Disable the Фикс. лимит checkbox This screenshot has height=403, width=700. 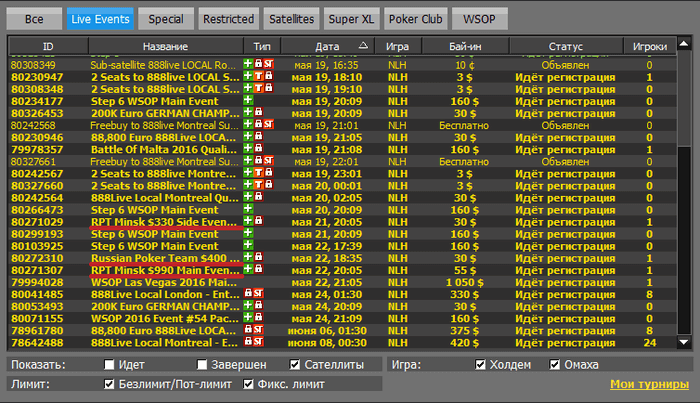coord(249,383)
